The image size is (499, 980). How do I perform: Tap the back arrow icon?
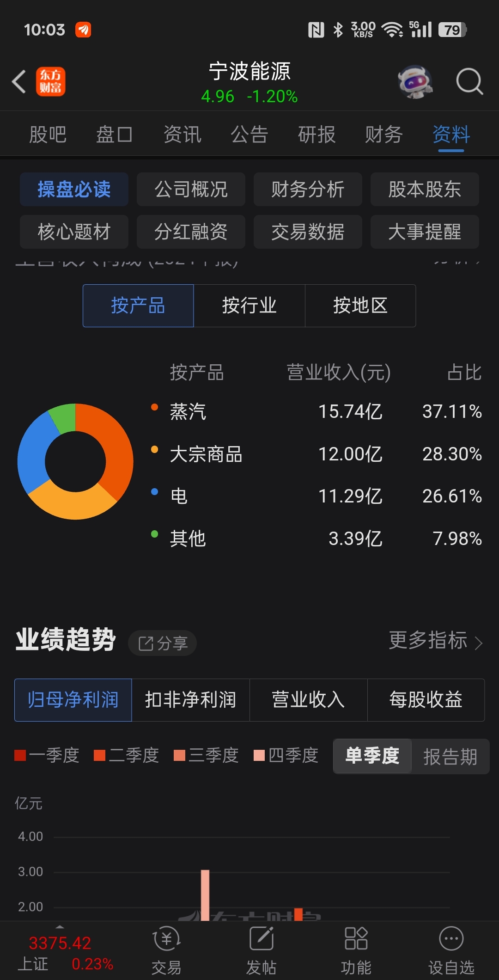coord(18,82)
